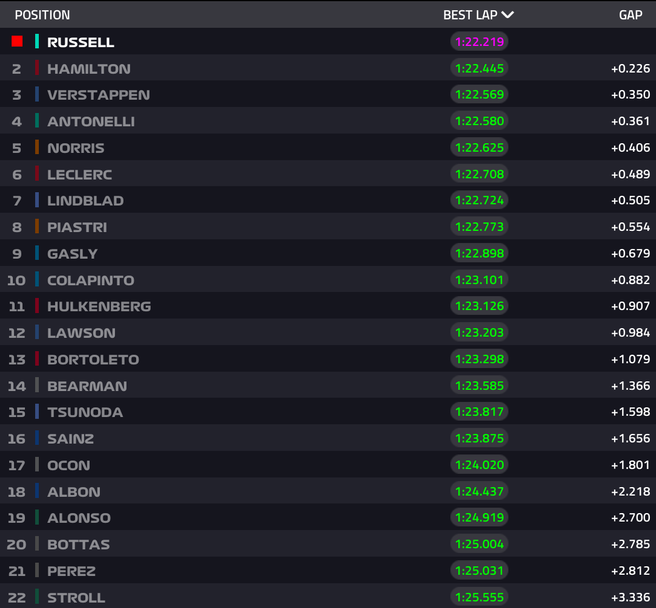Click Verstappen's driver name
Screen dimensions: 656x608
coord(99,95)
